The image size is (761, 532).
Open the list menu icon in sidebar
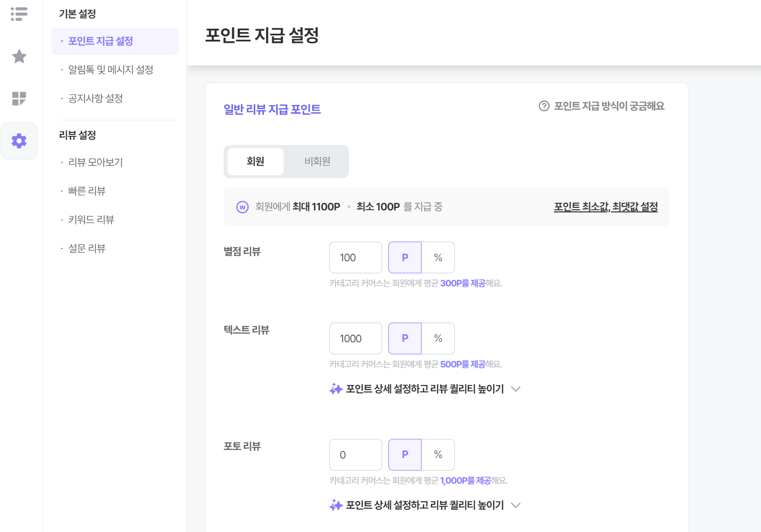click(19, 14)
